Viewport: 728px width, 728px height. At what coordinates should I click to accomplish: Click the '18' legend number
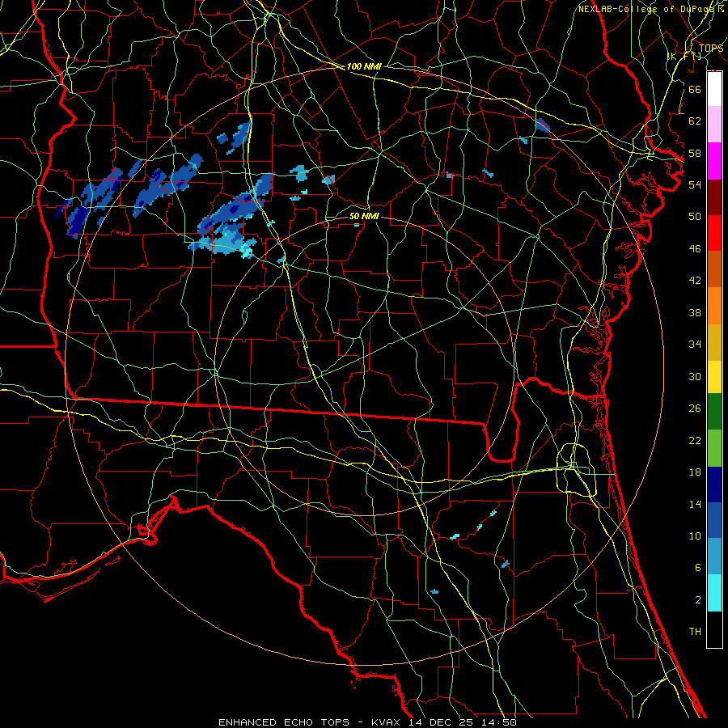point(695,472)
